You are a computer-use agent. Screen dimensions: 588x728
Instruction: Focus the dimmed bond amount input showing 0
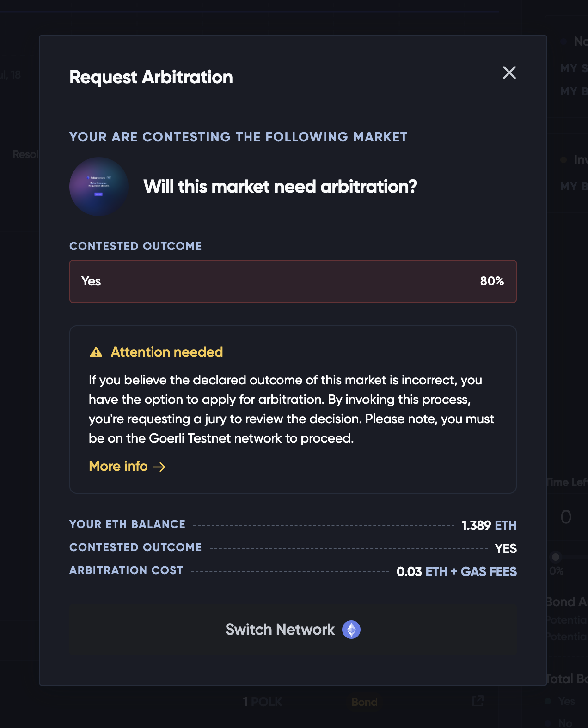(x=567, y=517)
